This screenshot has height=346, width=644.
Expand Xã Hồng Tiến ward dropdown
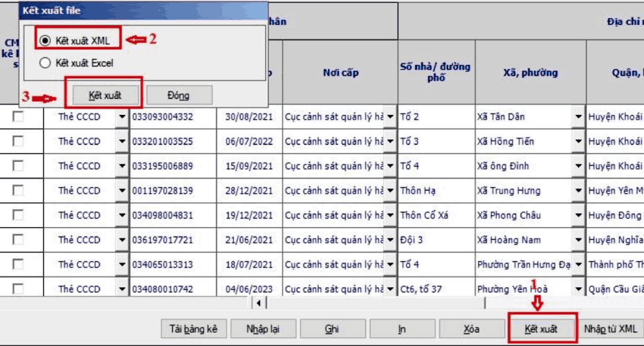coord(578,141)
